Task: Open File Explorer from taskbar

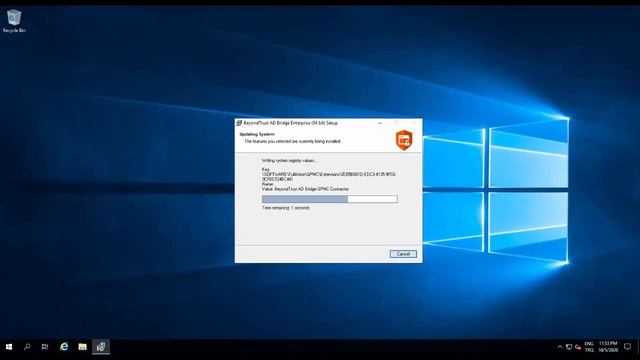Action: (x=82, y=347)
